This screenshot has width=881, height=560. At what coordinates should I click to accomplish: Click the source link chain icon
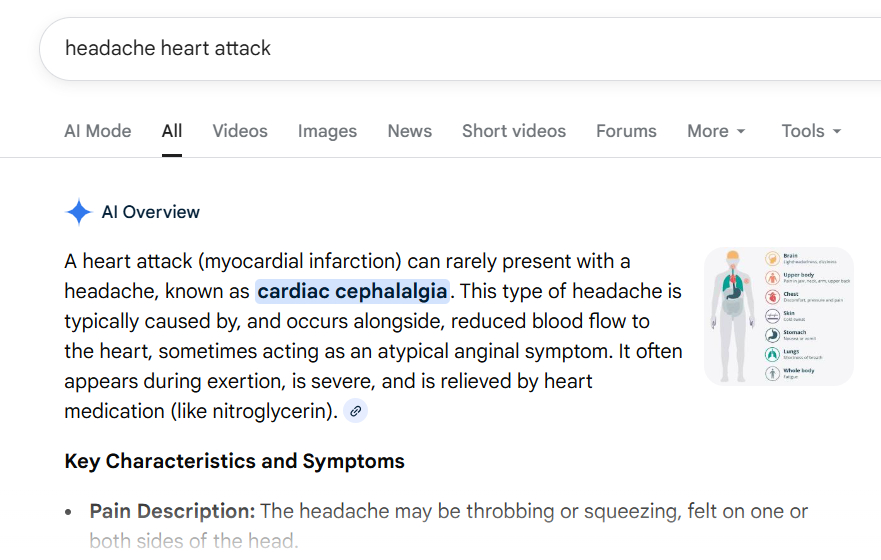click(x=355, y=411)
